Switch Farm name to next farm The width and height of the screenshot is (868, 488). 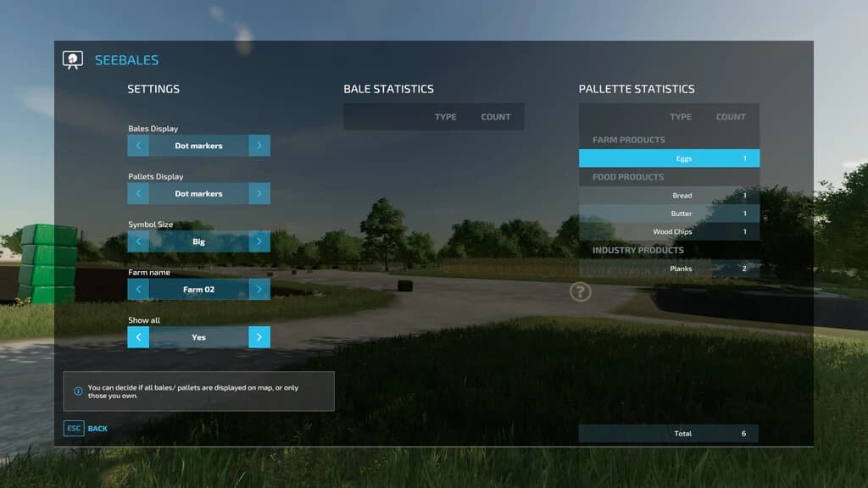click(259, 290)
